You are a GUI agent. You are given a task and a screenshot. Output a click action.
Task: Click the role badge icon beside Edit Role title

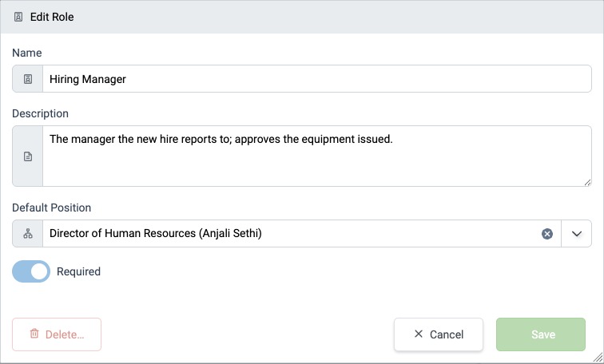click(18, 17)
